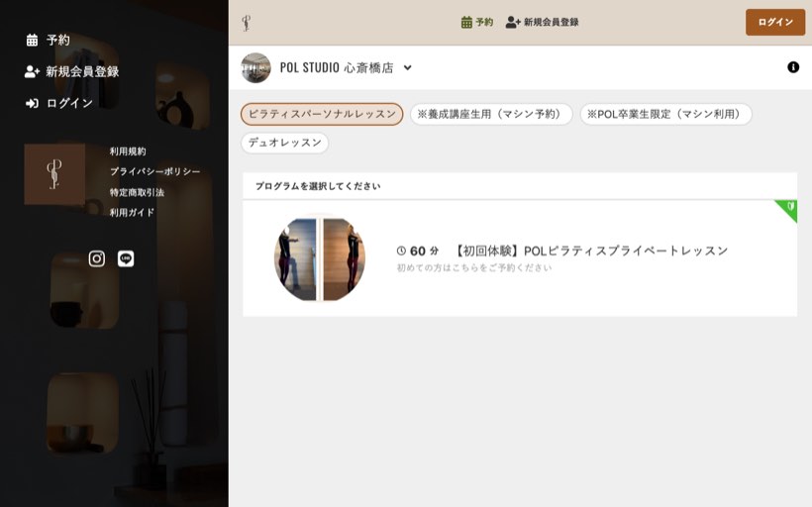Open 新規会員登録 in the left sidebar
The image size is (812, 507).
pos(72,71)
